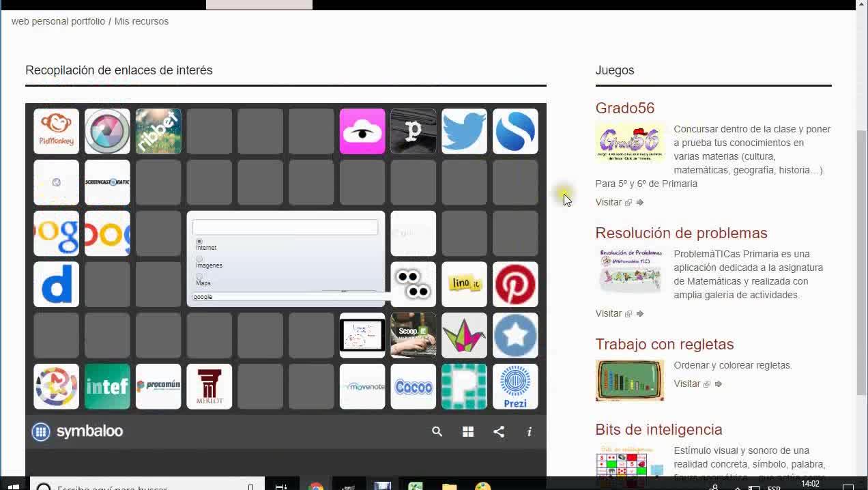This screenshot has width=868, height=490.
Task: Open the procomún tile
Action: [x=158, y=386]
